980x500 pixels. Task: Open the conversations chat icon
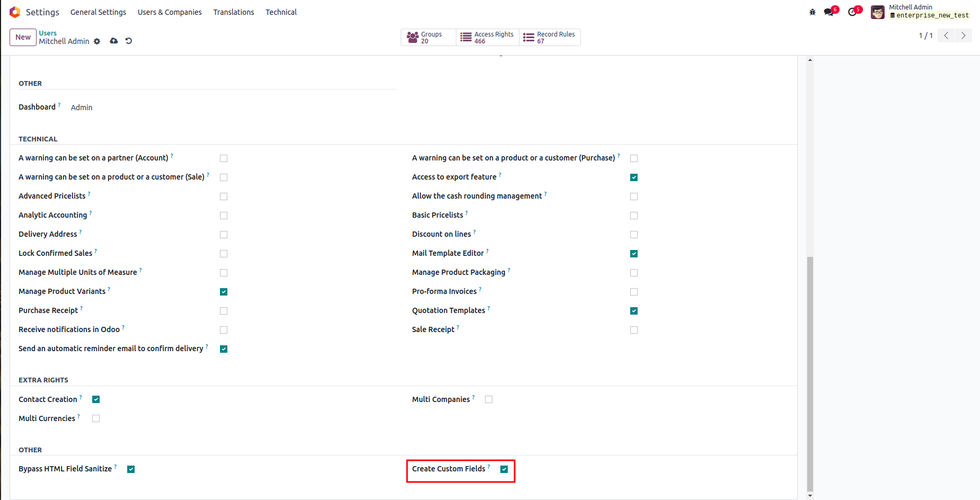829,12
